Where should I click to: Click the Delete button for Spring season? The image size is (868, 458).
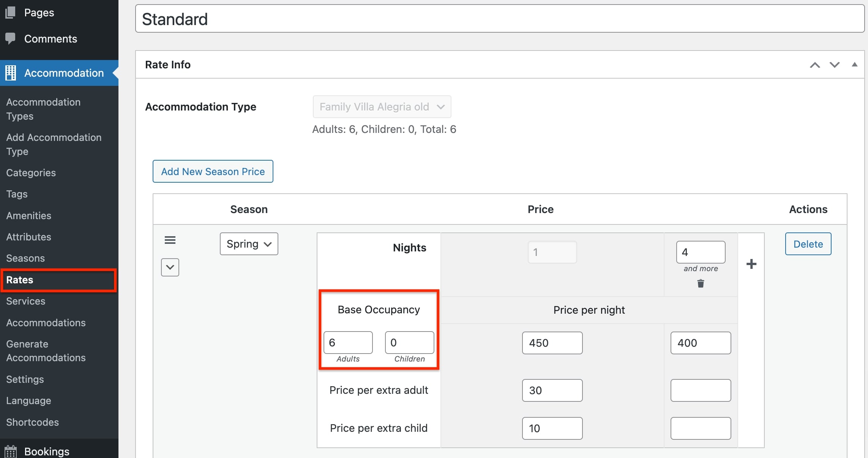tap(808, 244)
